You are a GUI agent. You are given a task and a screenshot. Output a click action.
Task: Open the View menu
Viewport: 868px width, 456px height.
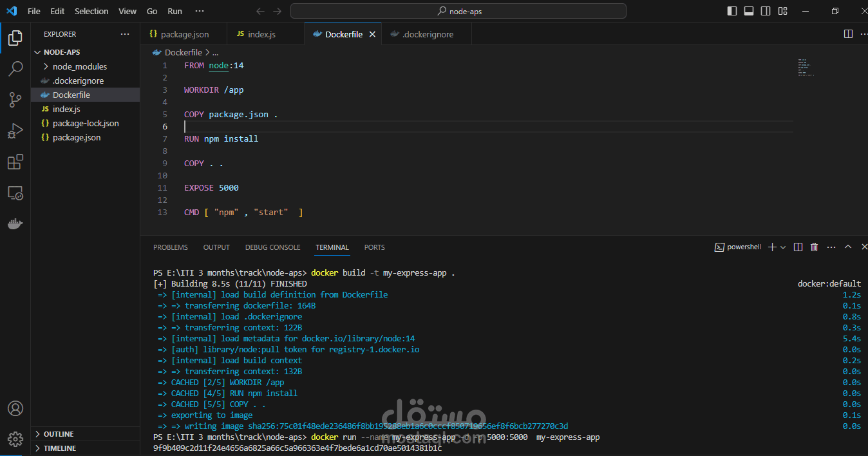127,11
